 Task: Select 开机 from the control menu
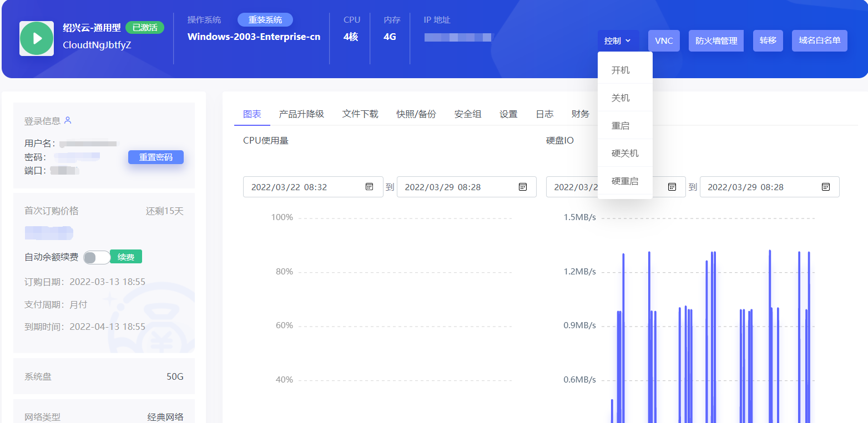click(x=625, y=70)
